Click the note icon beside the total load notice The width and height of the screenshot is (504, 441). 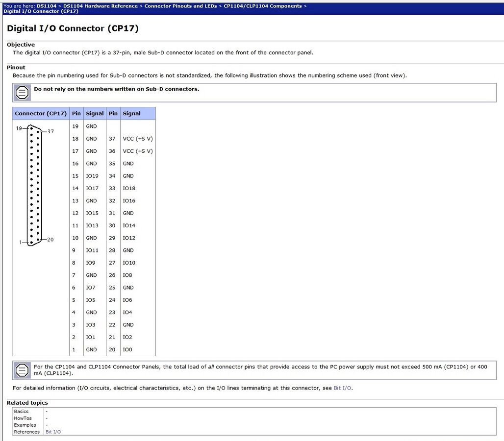22,370
